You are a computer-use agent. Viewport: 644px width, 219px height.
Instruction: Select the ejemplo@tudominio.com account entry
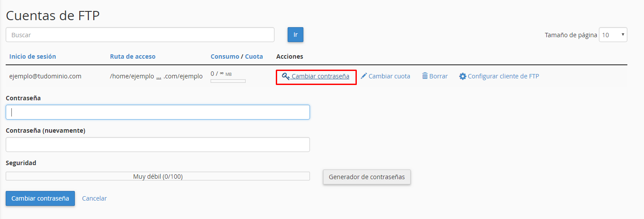[x=45, y=76]
